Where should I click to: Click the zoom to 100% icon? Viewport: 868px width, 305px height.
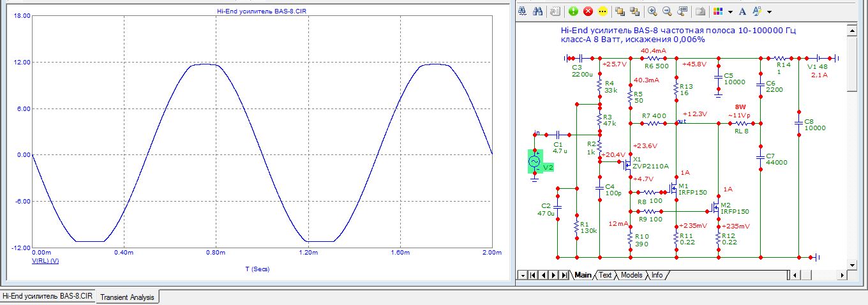tap(682, 11)
